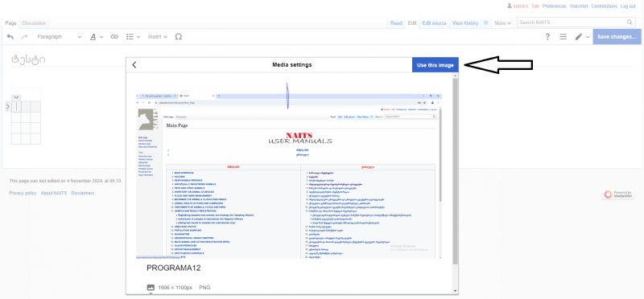Open the Read tab
Screen dimensions: 644x299
pos(396,23)
